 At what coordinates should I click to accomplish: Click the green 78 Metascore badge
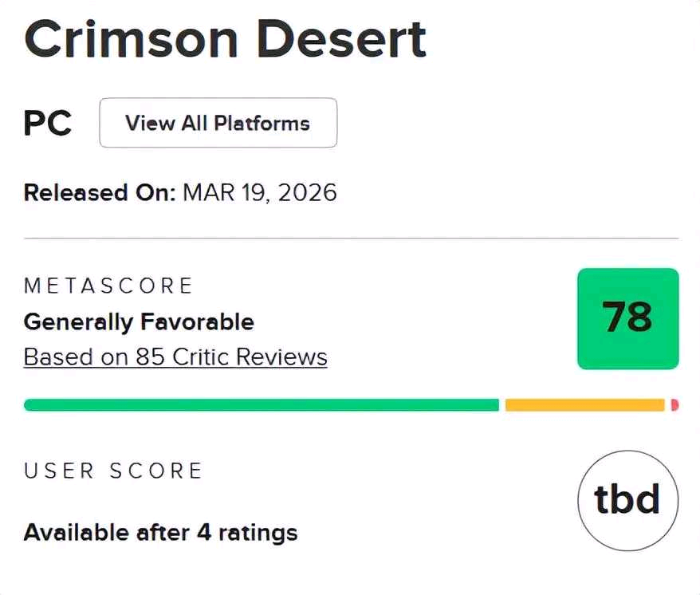627,318
